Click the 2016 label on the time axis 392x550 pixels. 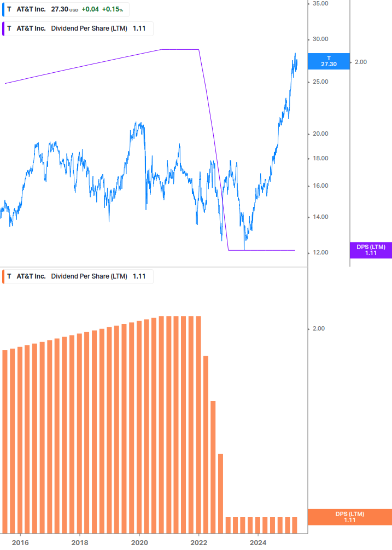20,543
